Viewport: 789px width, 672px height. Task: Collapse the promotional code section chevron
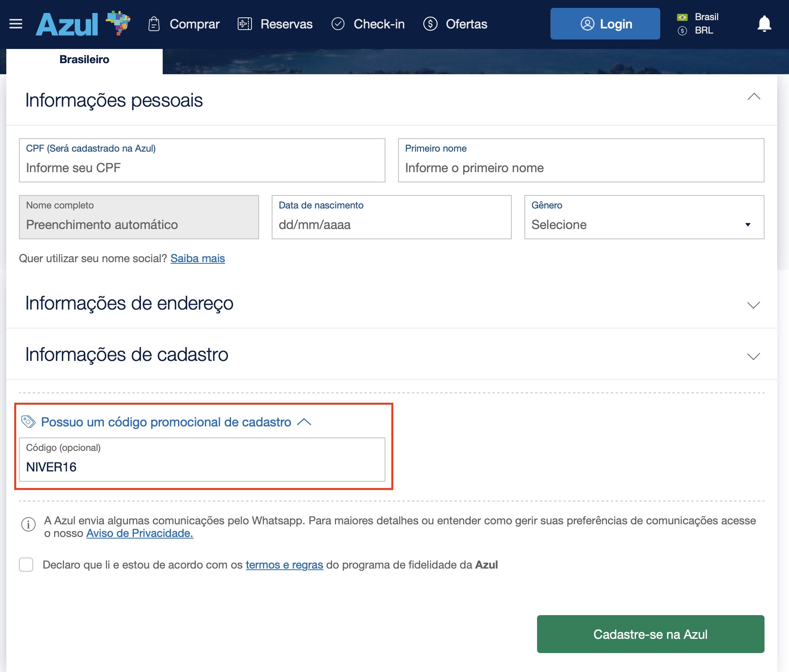tap(304, 422)
